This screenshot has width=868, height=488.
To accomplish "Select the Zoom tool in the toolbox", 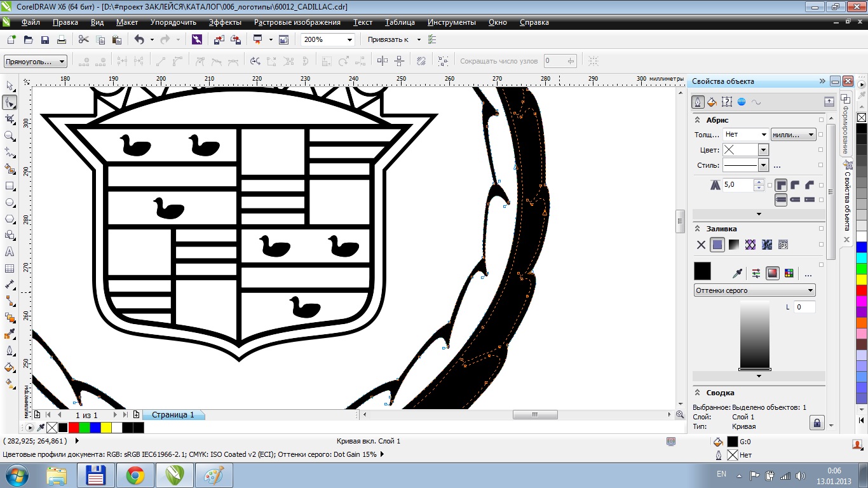I will point(10,135).
